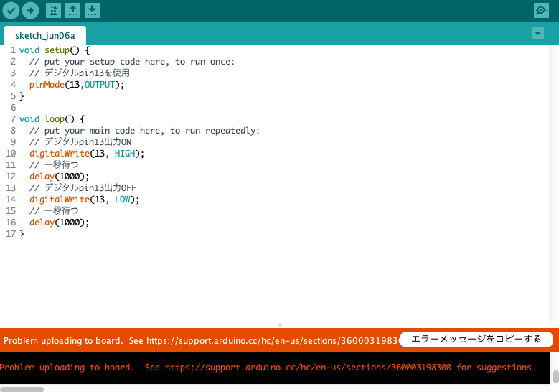Viewport: 559px width, 392px height.
Task: Place cursor on the pinMode(13,OUTPUT) line
Action: tap(76, 85)
